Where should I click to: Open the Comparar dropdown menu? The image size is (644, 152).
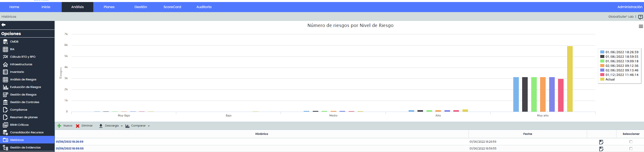pos(138,126)
